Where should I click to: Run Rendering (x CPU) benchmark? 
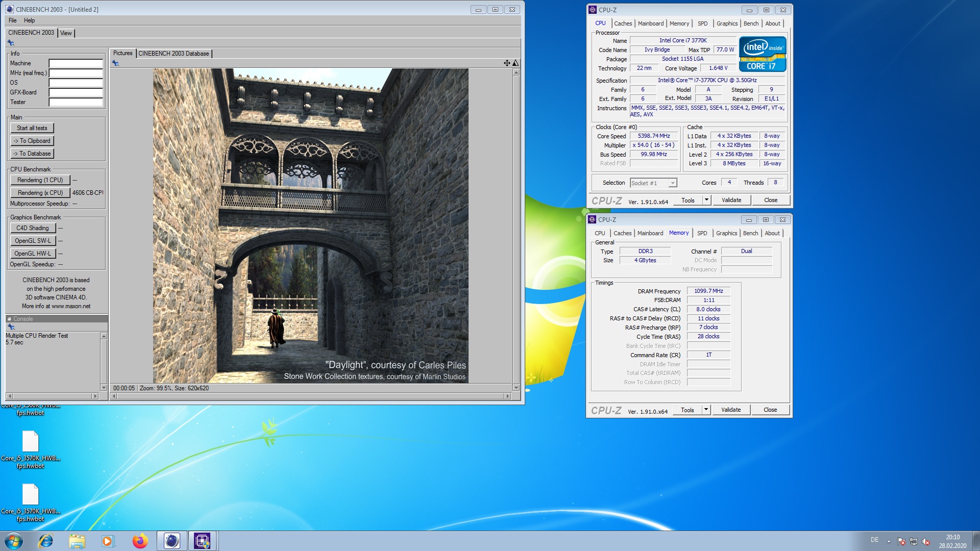pos(40,193)
